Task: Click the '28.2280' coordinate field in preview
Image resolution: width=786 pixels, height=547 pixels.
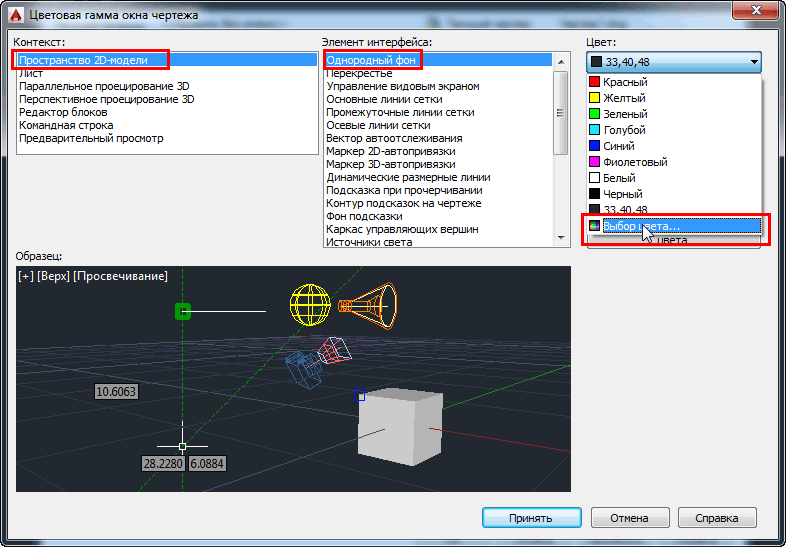Action: pos(163,463)
